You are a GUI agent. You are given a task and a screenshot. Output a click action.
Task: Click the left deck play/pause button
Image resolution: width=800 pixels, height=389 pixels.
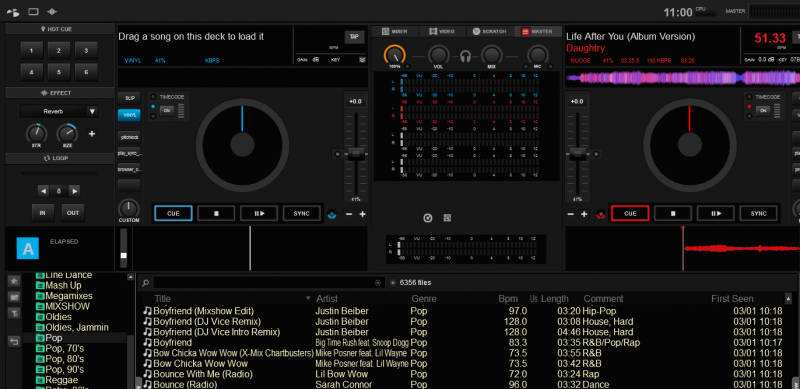(259, 213)
